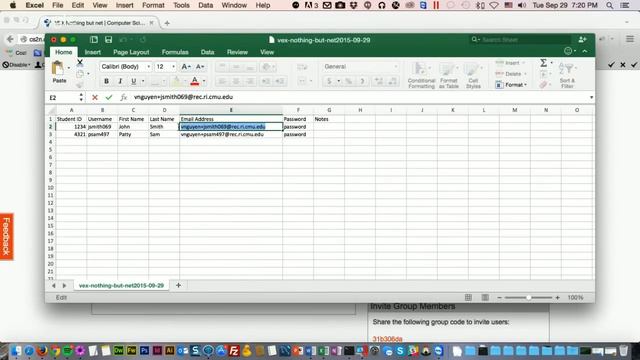Screen dimensions: 640x360
Task: Switch to Normal view icon in status bar
Action: (468, 298)
